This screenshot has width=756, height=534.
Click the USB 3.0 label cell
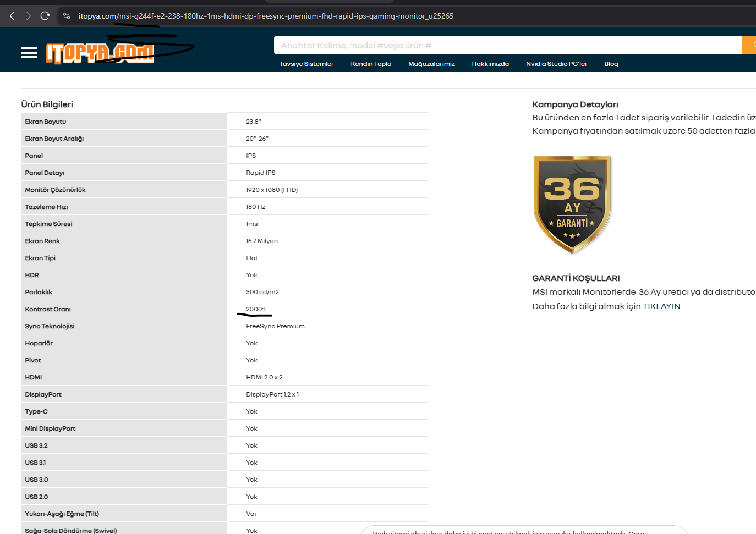tap(124, 480)
